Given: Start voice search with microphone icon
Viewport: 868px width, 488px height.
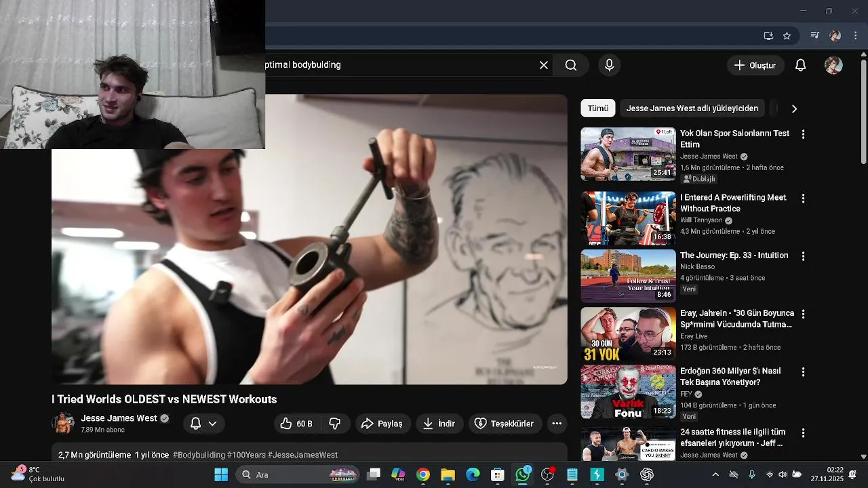Looking at the screenshot, I should click(x=609, y=65).
